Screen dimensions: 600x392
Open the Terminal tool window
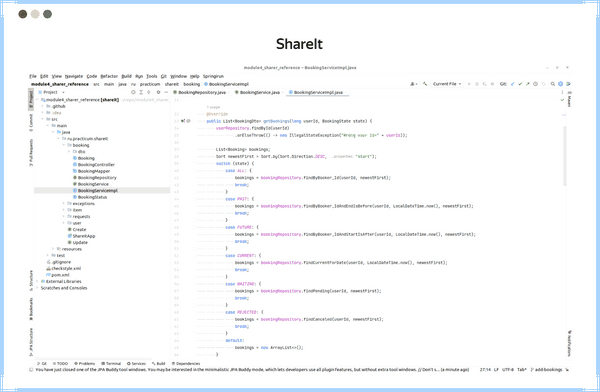(x=111, y=363)
